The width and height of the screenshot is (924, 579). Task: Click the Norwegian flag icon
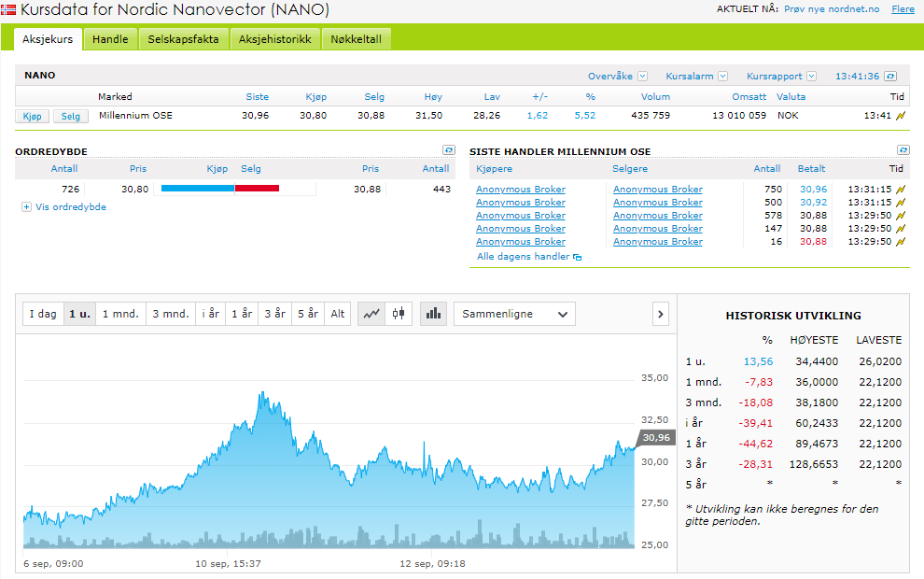8,9
